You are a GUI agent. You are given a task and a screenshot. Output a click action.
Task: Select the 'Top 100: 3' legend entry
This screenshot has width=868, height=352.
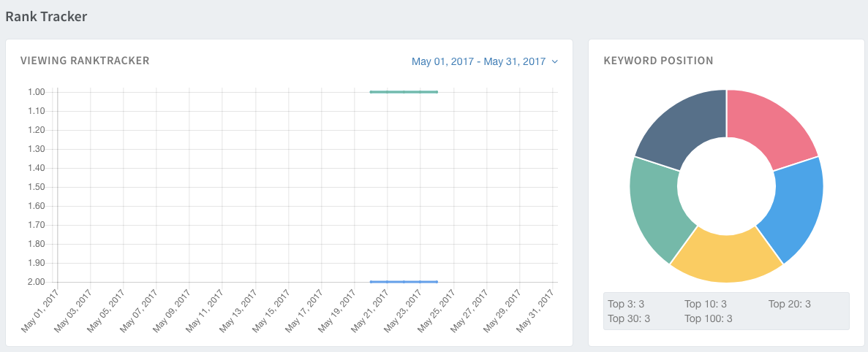(x=708, y=318)
